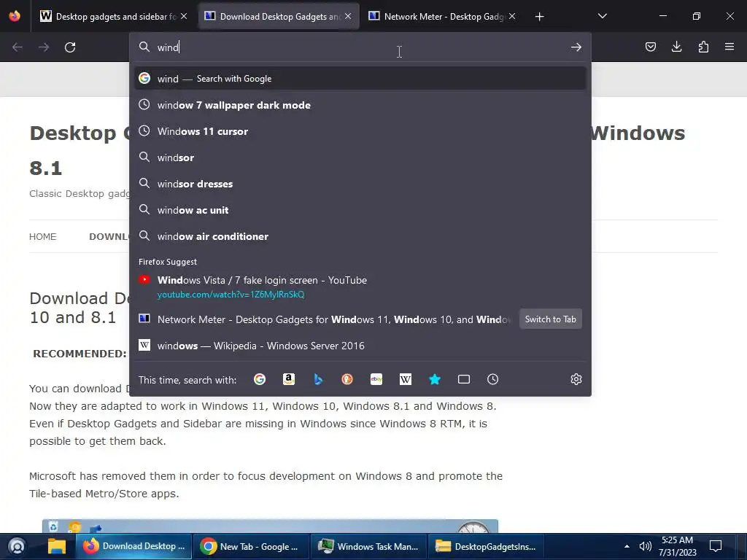
Task: Open DesktopGadgetsInstaller folder taskbar item
Action: (485, 546)
